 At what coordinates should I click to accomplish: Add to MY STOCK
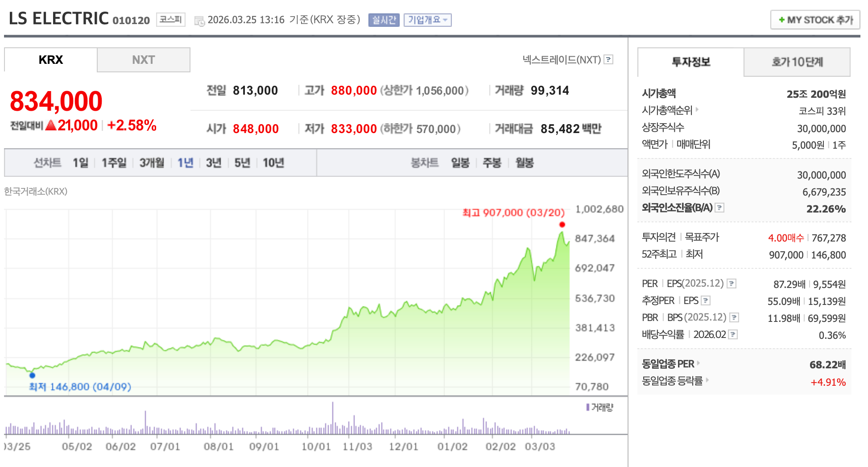tap(815, 20)
